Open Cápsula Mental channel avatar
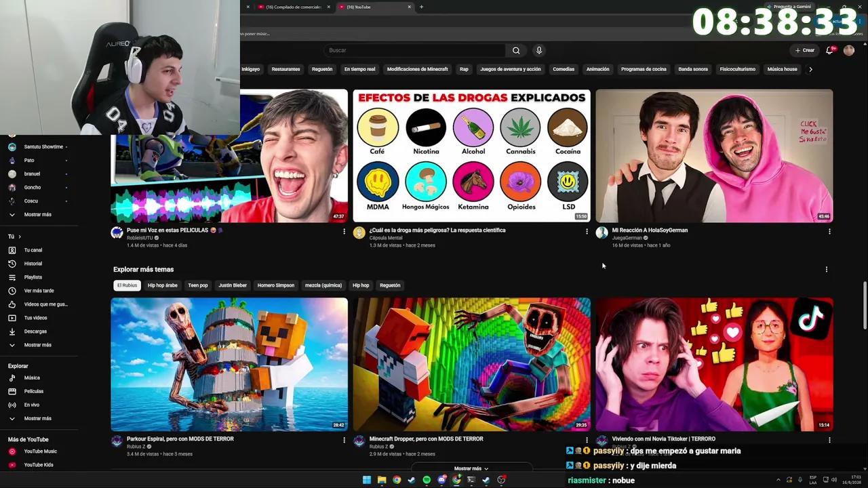Image resolution: width=868 pixels, height=488 pixels. click(x=359, y=233)
